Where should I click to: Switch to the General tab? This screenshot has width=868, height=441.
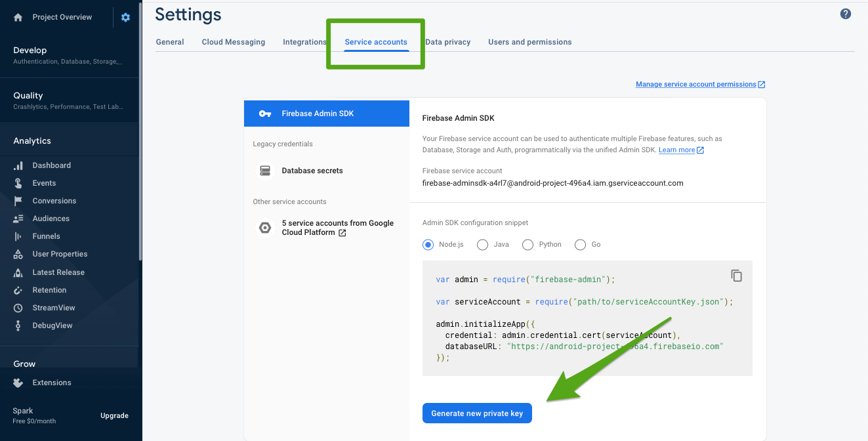[x=170, y=42]
